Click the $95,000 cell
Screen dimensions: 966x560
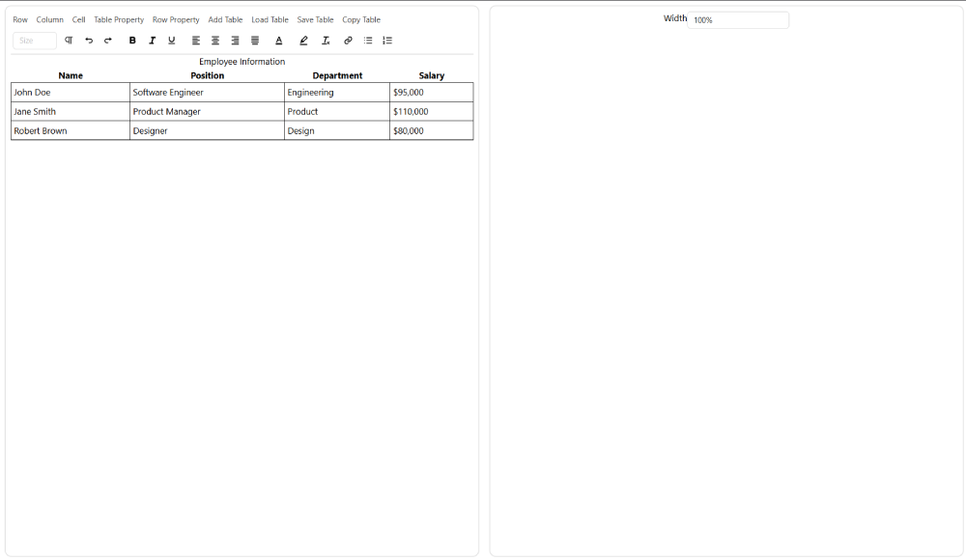click(431, 93)
